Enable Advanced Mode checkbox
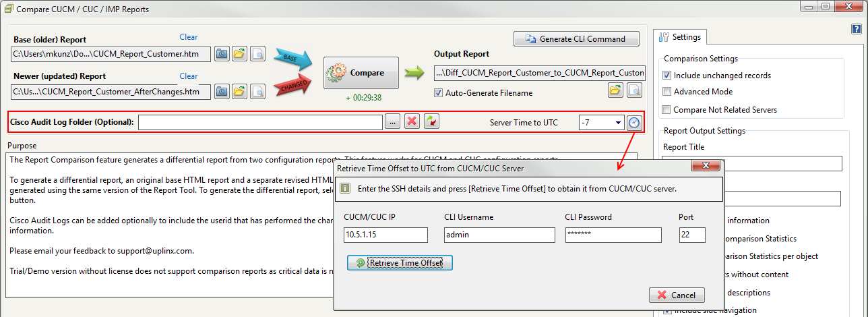 click(x=667, y=92)
